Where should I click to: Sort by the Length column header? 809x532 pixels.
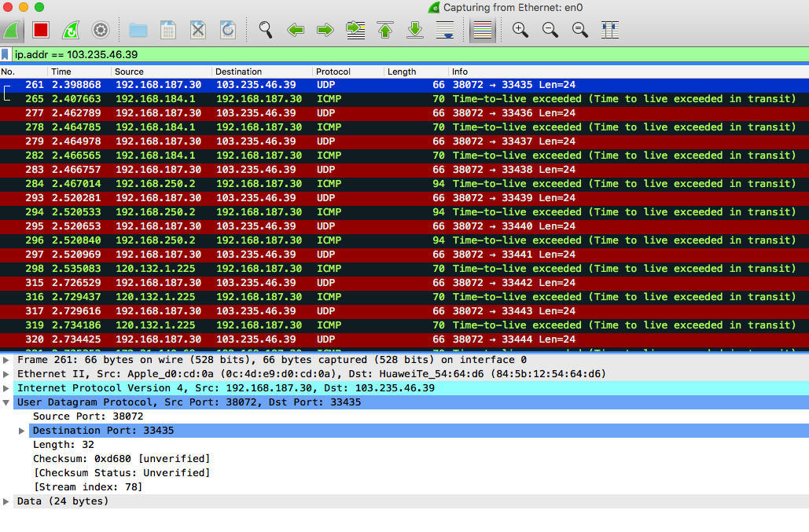click(417, 72)
